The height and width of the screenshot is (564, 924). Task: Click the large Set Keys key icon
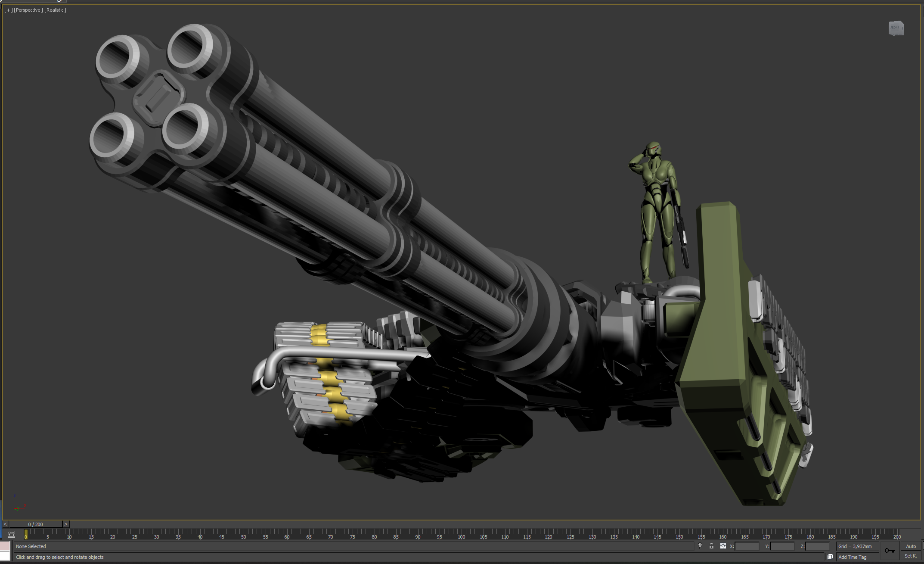point(890,551)
